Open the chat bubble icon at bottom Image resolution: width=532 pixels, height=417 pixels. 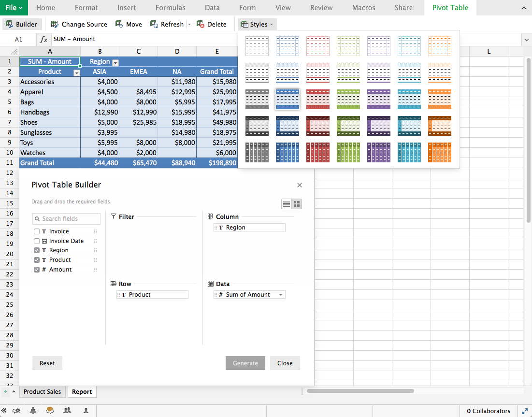[50, 411]
